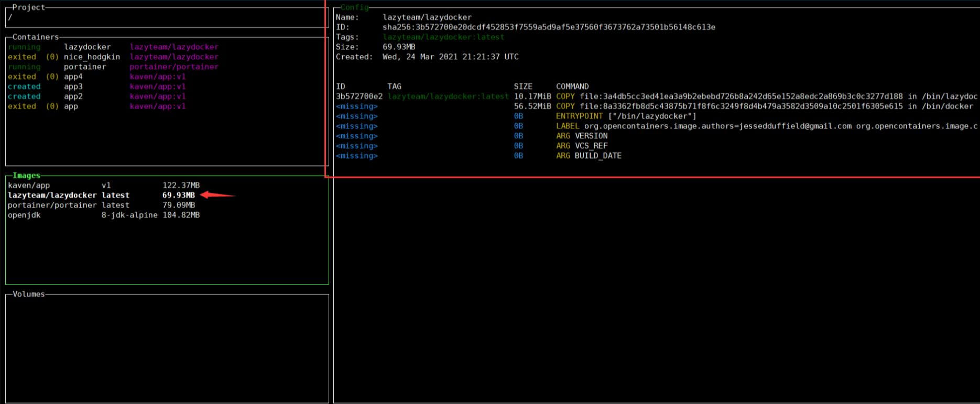
Task: Click the 122.37MB image size
Action: pos(181,185)
